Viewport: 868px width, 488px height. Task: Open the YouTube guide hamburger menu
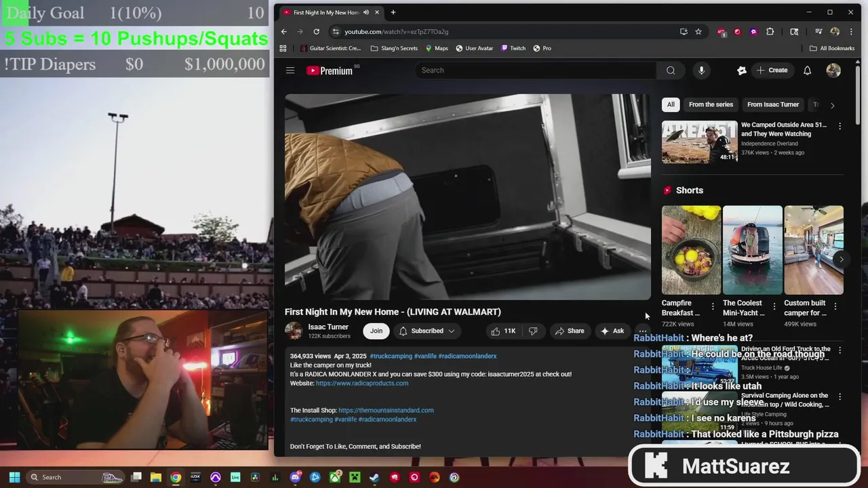click(x=290, y=70)
